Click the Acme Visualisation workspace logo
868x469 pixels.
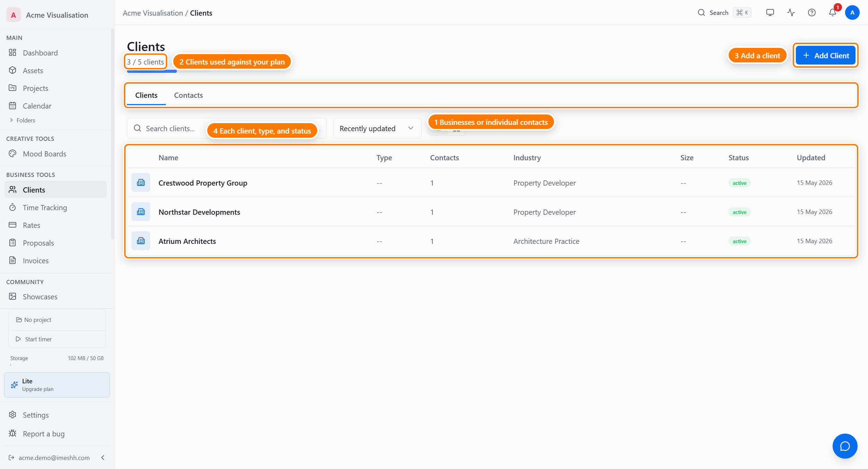coord(14,15)
